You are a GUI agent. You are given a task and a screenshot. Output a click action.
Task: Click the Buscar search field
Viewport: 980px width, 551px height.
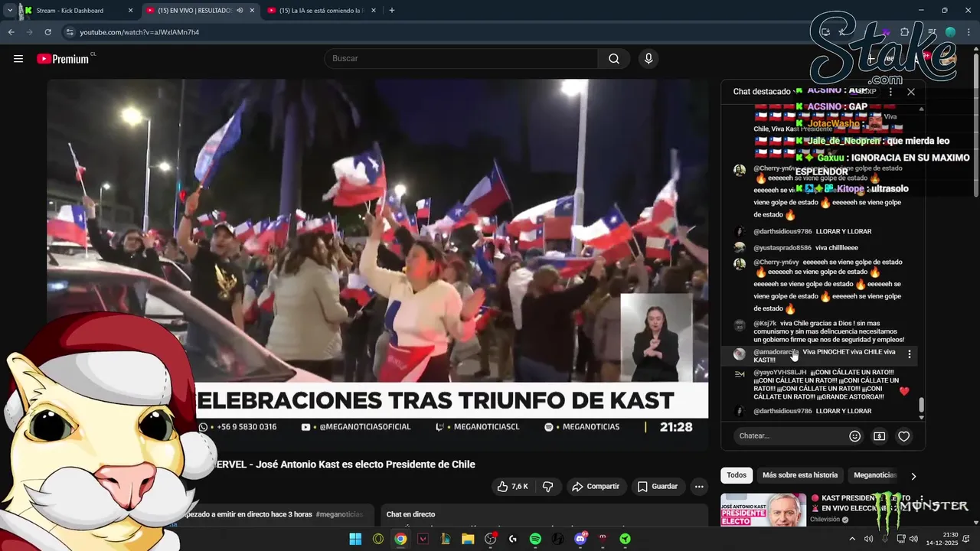click(x=461, y=59)
